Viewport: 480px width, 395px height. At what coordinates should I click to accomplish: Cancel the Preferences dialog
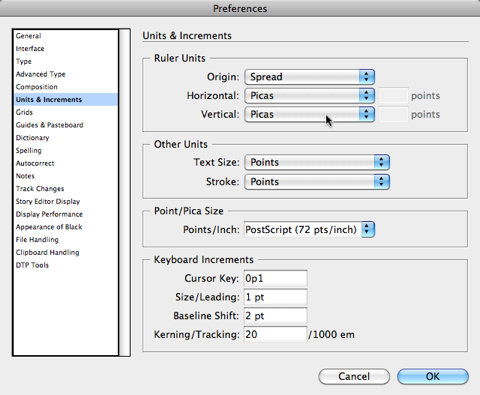tap(354, 376)
